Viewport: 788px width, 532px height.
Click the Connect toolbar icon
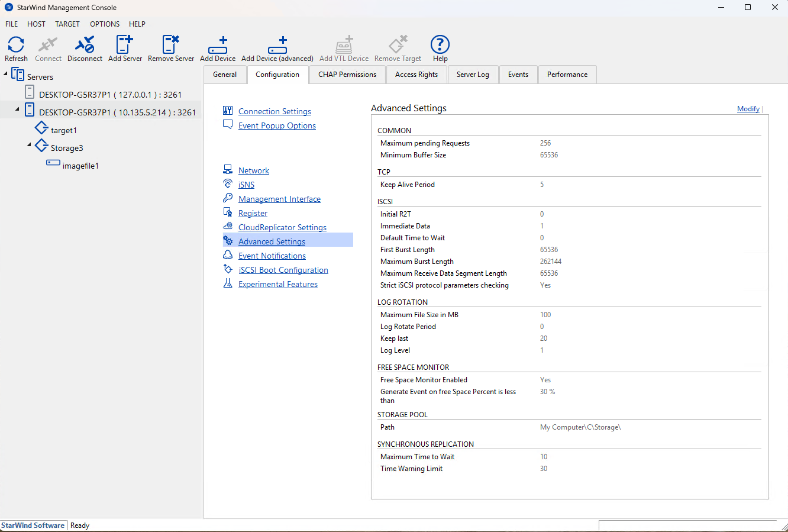point(48,45)
